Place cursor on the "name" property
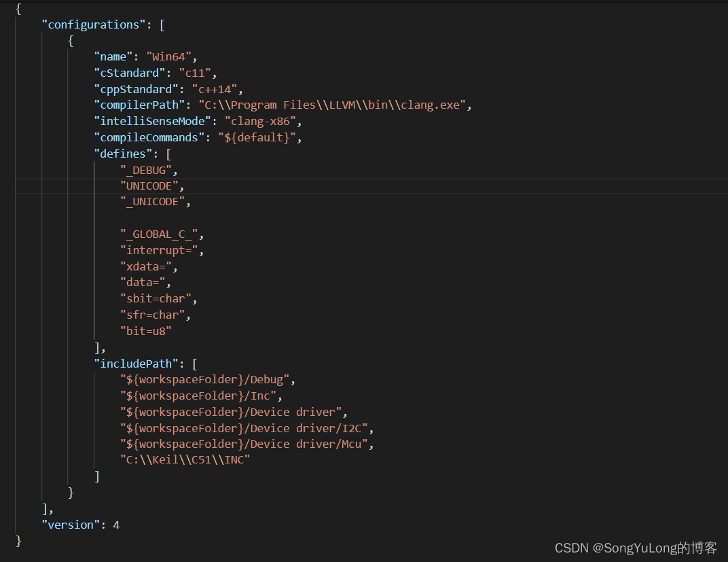 click(111, 56)
